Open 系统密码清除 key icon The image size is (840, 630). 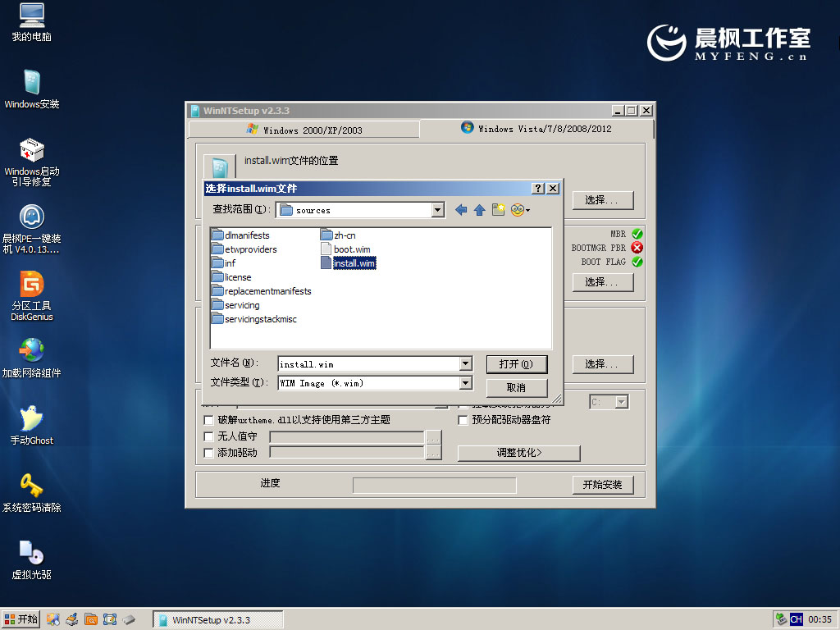click(x=32, y=492)
